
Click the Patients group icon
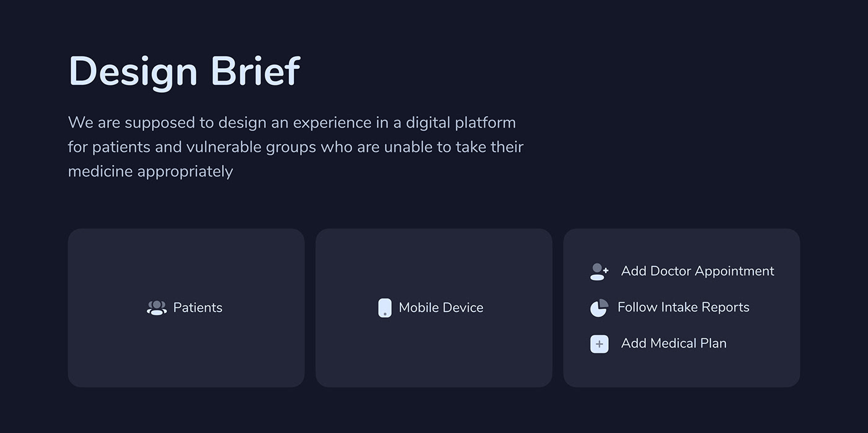[x=156, y=308]
